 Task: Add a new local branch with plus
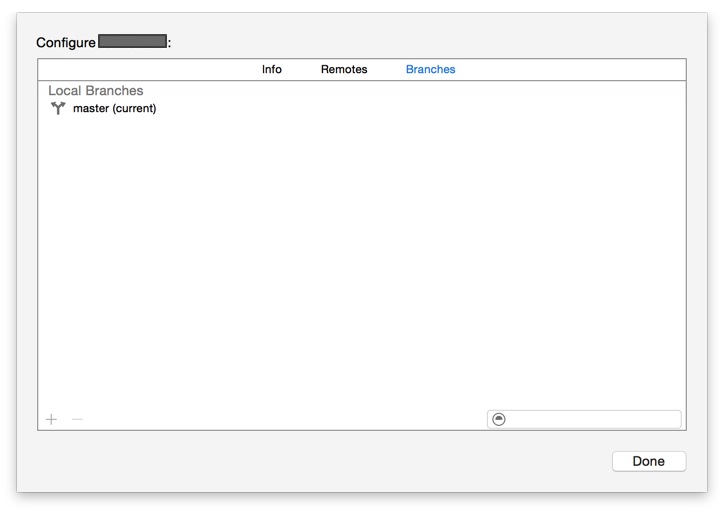(52, 419)
